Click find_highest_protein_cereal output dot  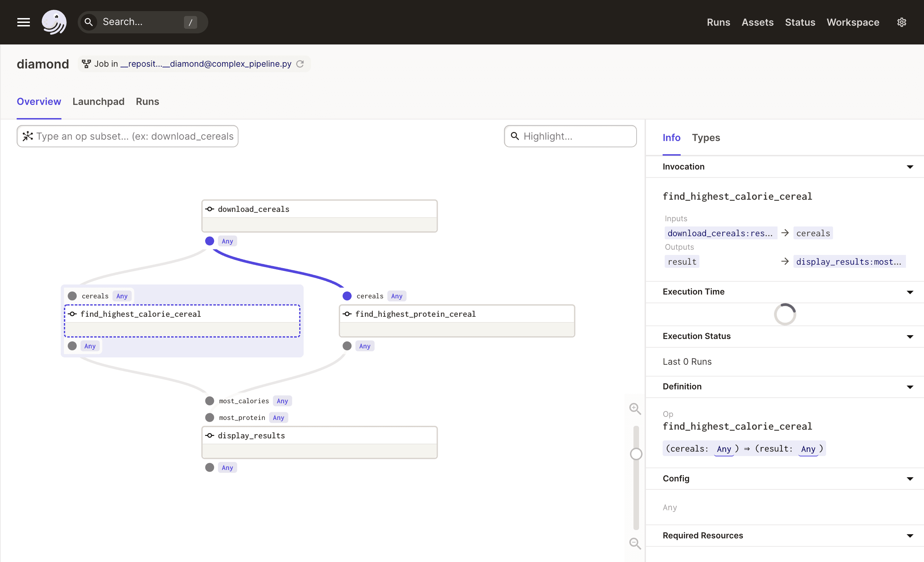(347, 346)
